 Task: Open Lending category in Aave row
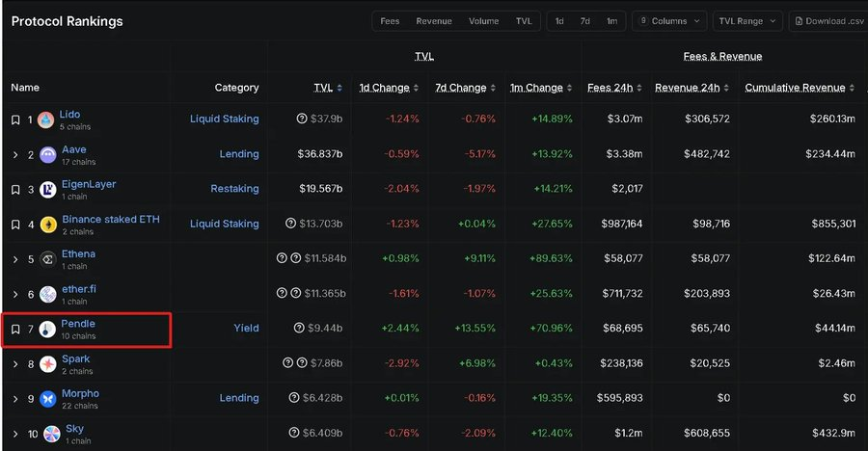tap(239, 154)
